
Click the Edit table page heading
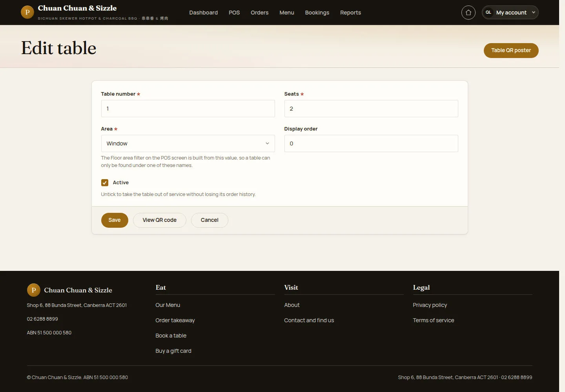(x=59, y=48)
